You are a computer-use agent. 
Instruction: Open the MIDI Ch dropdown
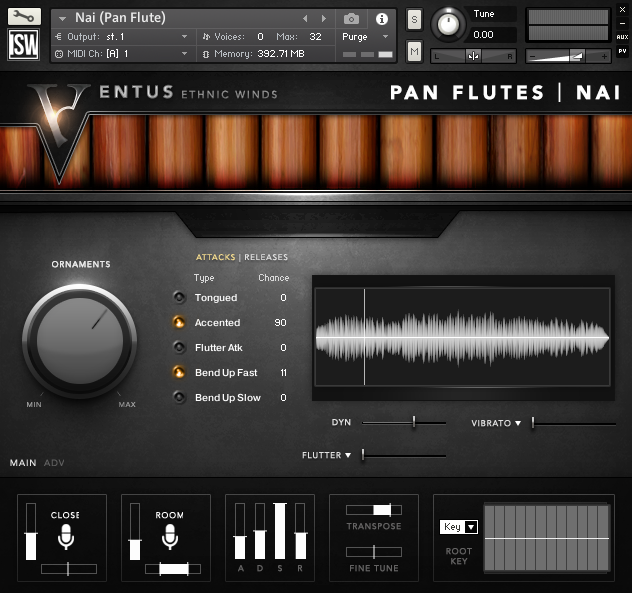(184, 54)
